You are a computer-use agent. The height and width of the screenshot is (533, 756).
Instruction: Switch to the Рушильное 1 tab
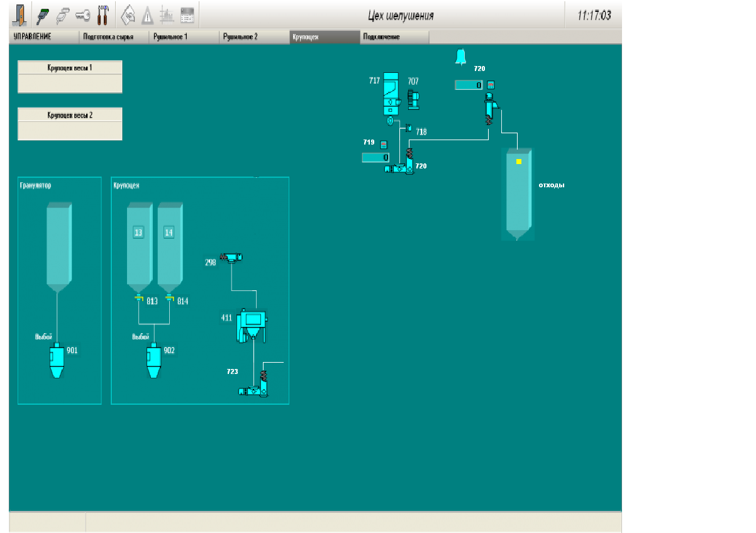pyautogui.click(x=184, y=37)
